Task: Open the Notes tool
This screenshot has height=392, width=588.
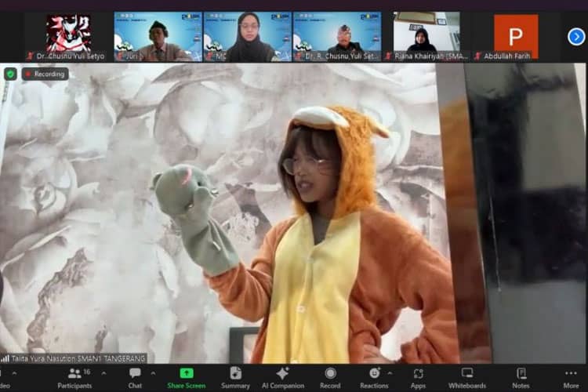Action: click(x=521, y=378)
